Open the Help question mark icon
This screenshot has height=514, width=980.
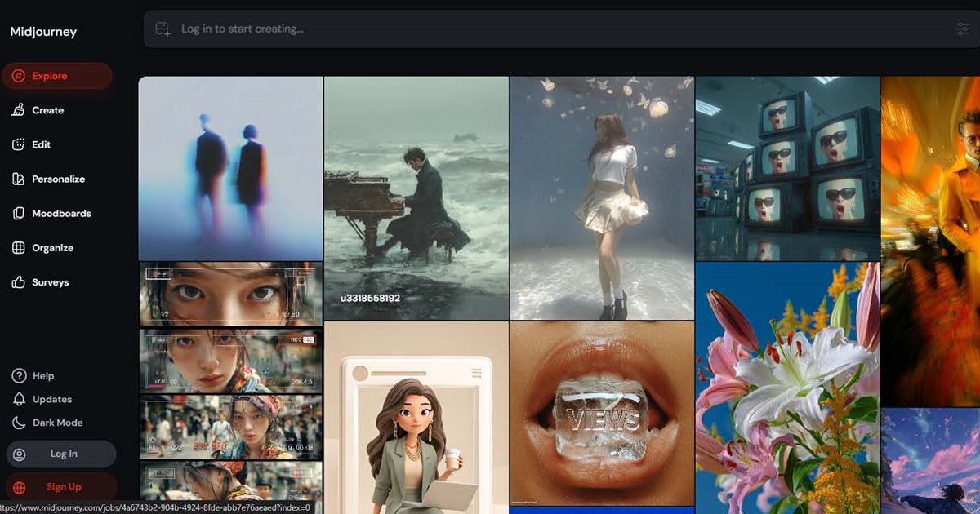click(19, 376)
